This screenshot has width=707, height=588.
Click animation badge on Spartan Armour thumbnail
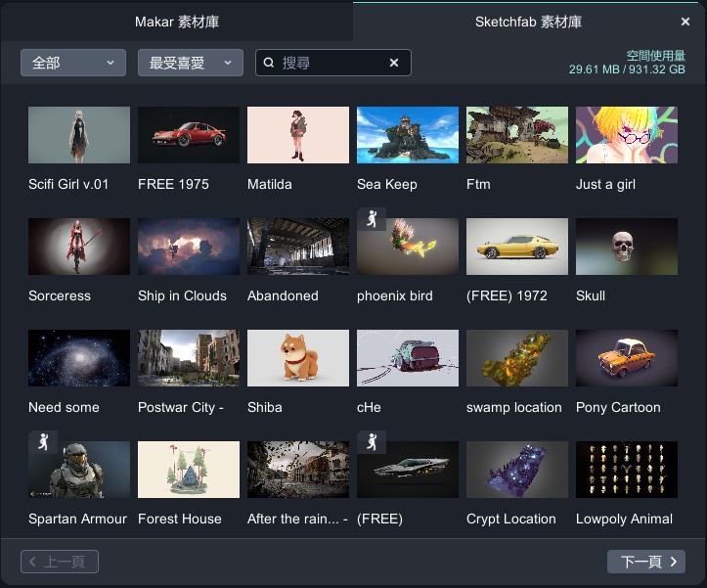click(x=41, y=443)
